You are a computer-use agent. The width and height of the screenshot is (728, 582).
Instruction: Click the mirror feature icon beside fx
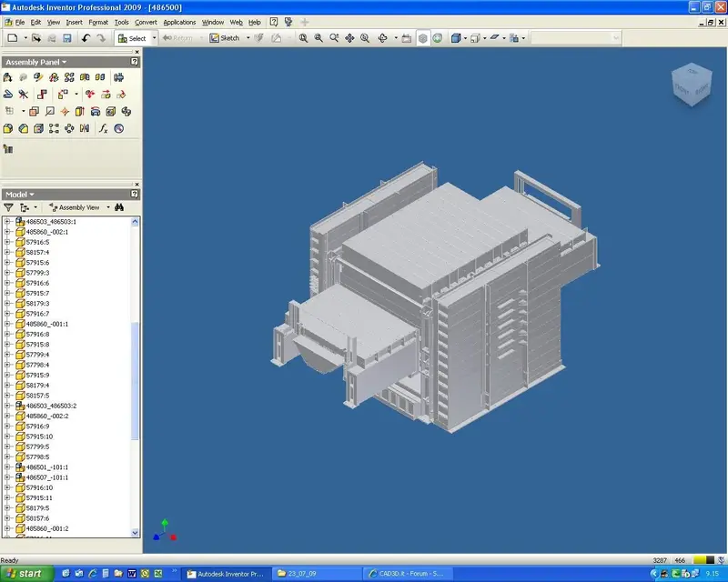[85, 128]
